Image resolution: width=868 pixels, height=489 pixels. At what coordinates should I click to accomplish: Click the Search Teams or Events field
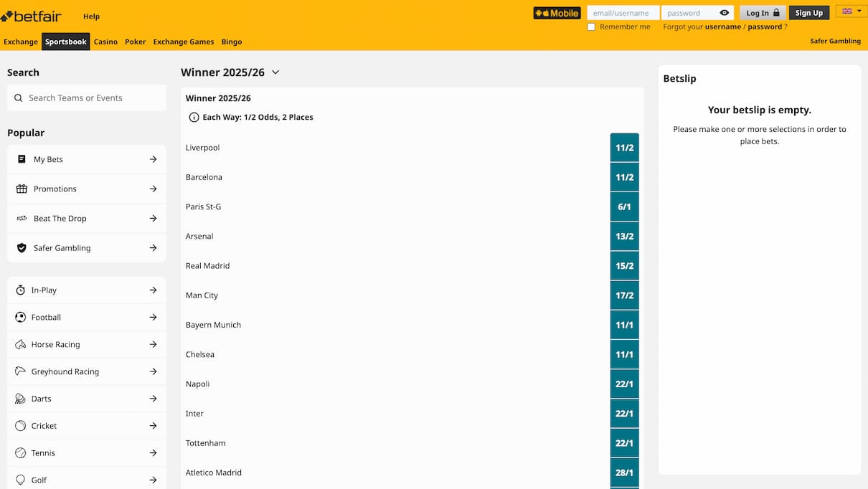tap(87, 98)
